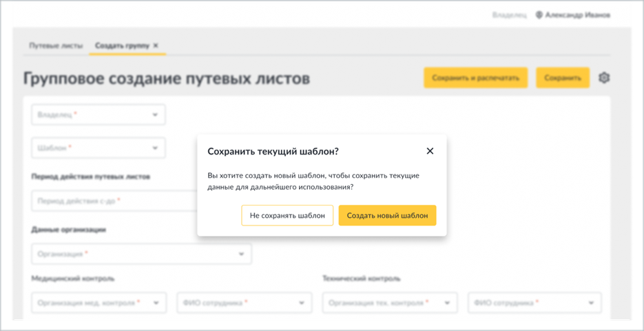Click the 'Владелец' role label in header
The width and height of the screenshot is (644, 331).
pos(509,15)
